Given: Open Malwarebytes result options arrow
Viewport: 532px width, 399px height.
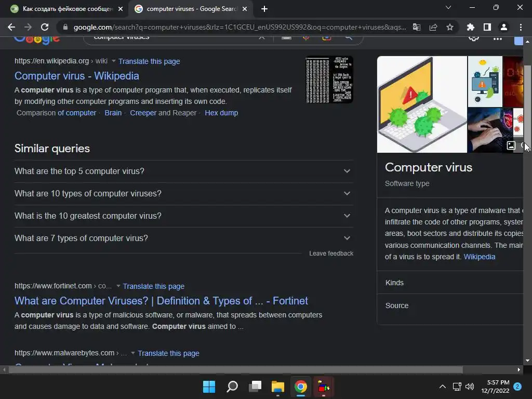Looking at the screenshot, I should coord(133,353).
